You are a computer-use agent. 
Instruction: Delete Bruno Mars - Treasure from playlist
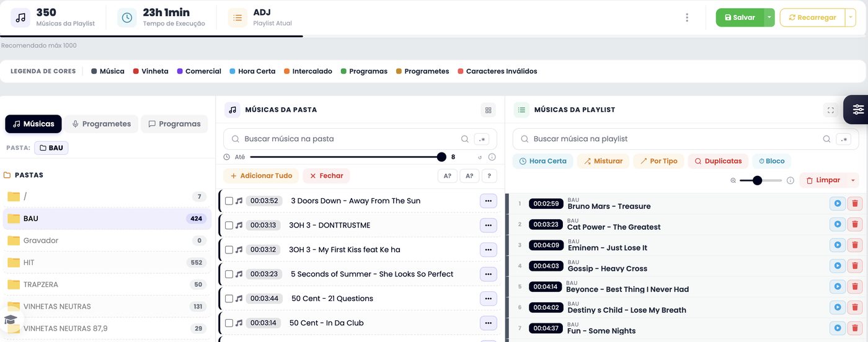855,203
